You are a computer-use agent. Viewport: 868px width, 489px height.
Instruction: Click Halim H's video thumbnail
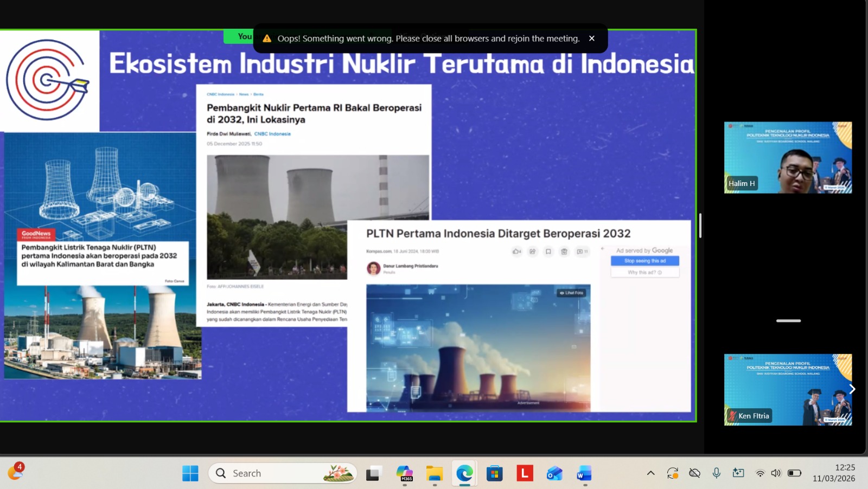point(788,157)
